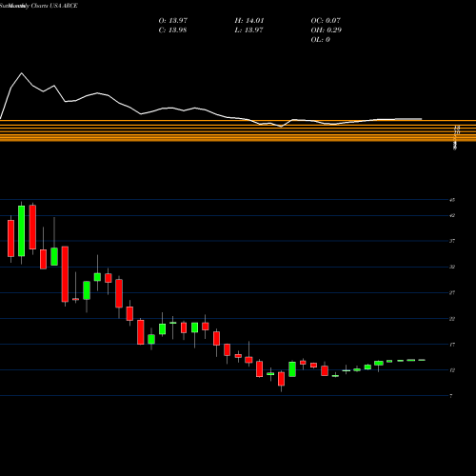Viewport: 476px width, 476px height.
Task: Select the low value L: 13.97
Action: pyautogui.click(x=248, y=30)
